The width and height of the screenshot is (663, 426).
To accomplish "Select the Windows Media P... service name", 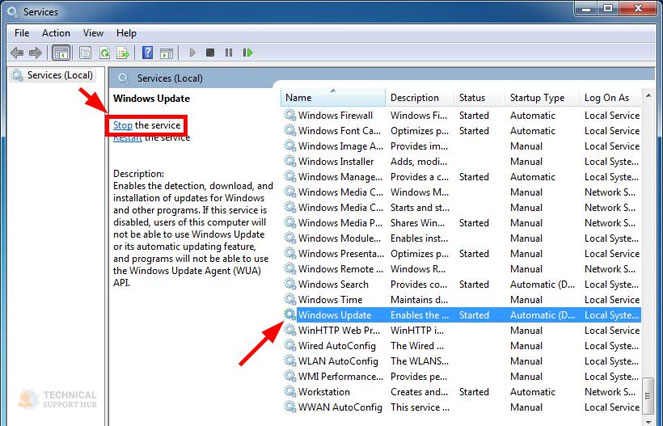I will [x=340, y=223].
